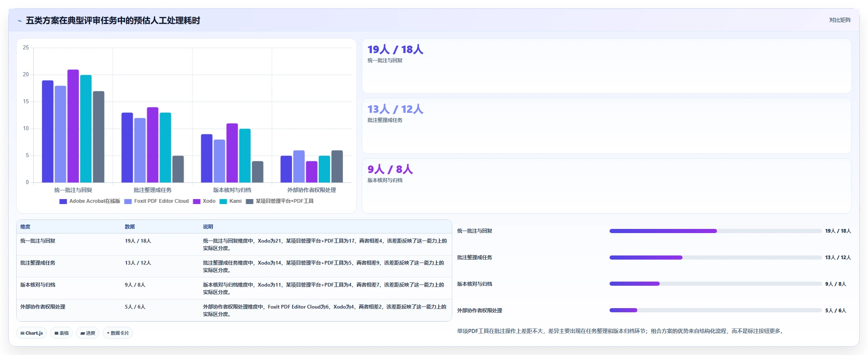Open the 19人 / 18人 data card
Screen dimensions: 868x355
(607, 66)
